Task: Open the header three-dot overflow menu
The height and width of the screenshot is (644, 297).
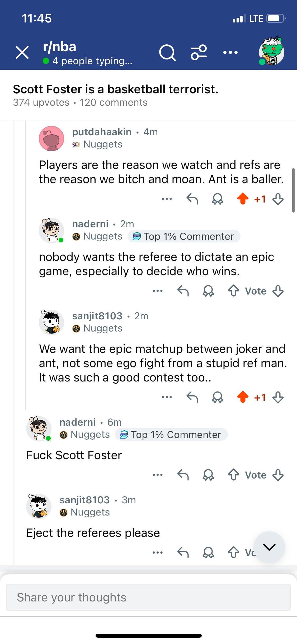Action: tap(230, 52)
